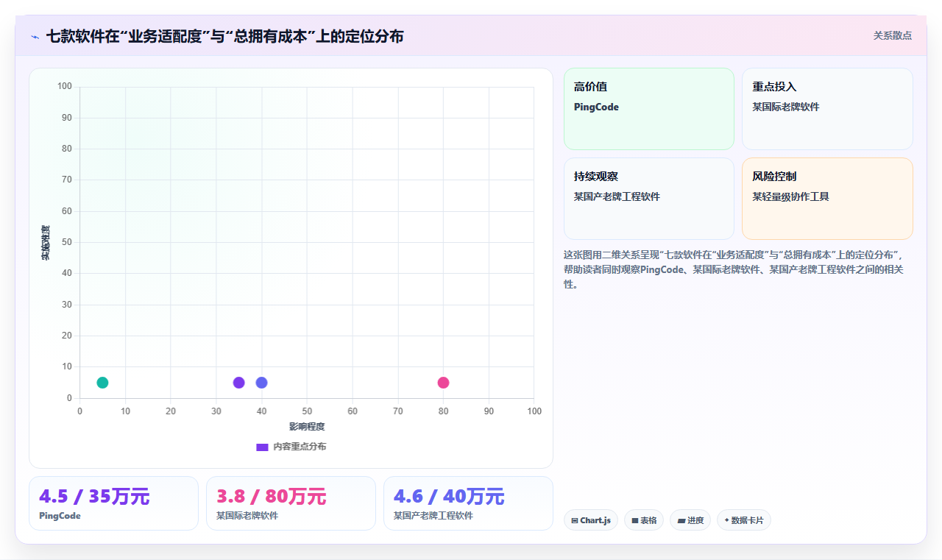This screenshot has height=560, width=942.
Task: Click the 4.5 / 35万元 PingCode stat card
Action: click(x=113, y=503)
